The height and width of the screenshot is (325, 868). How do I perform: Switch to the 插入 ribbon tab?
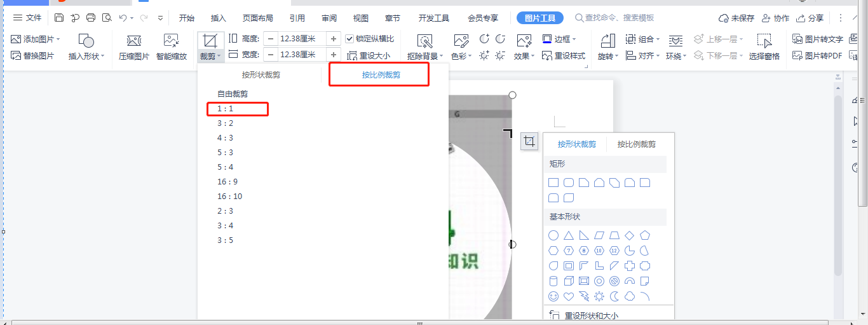coord(219,18)
